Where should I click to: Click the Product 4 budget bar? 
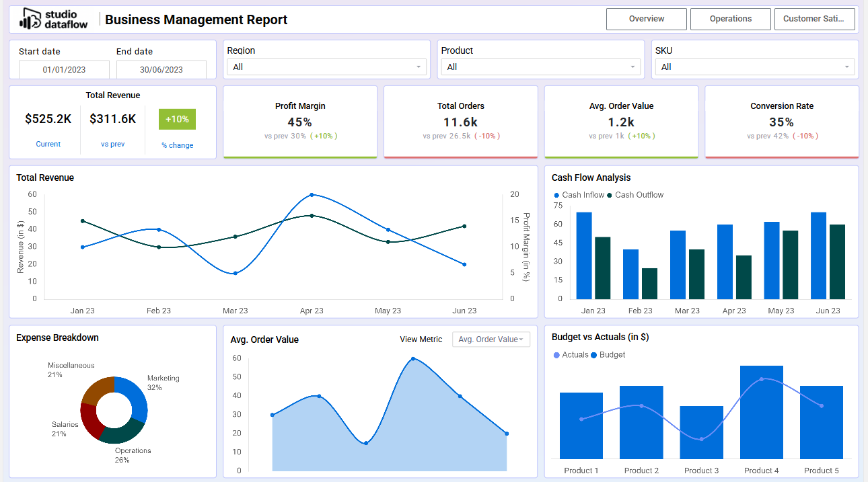point(762,412)
